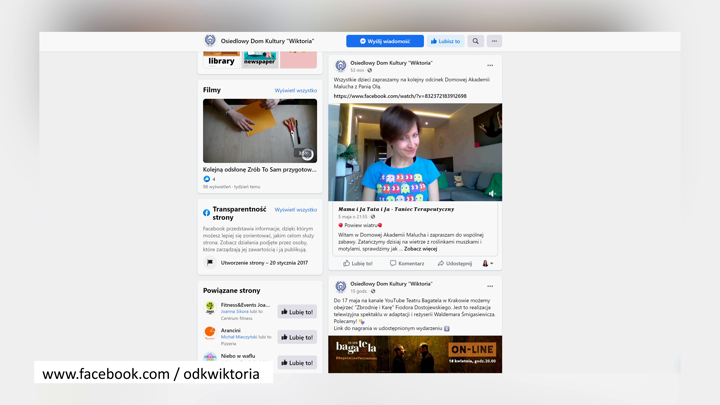Toggle 'Lubię to!' for Arancini page

point(297,337)
